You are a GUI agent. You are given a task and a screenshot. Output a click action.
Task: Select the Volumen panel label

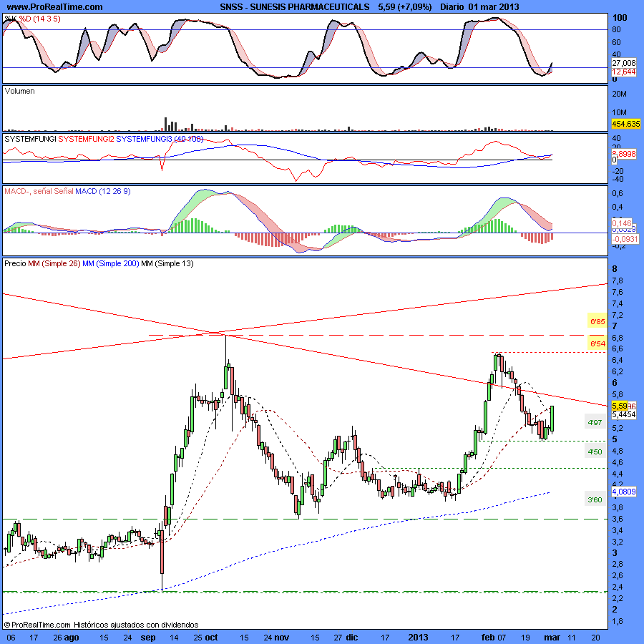coord(20,91)
